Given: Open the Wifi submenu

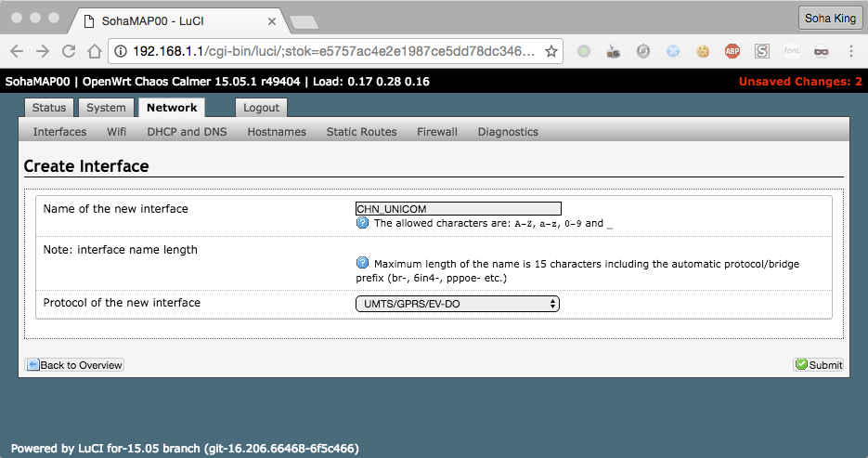Looking at the screenshot, I should tap(116, 132).
